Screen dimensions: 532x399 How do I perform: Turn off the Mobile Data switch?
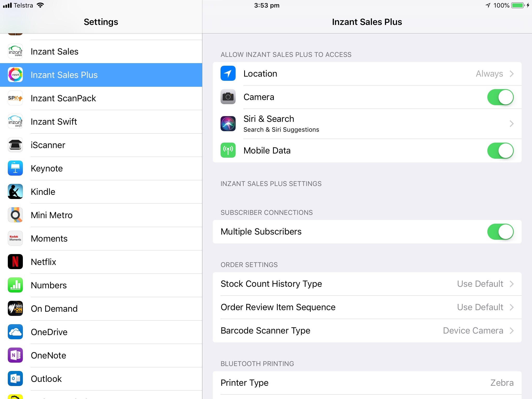[x=500, y=151]
